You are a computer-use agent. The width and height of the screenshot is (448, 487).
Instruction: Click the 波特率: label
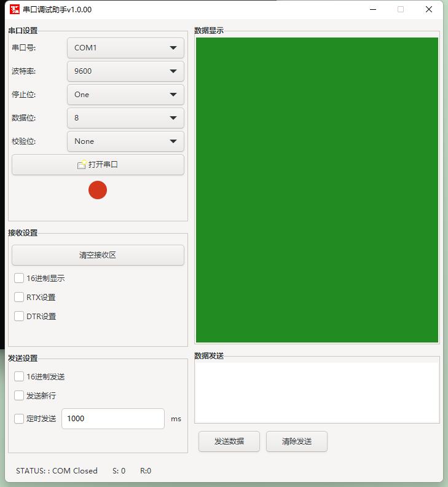click(23, 71)
